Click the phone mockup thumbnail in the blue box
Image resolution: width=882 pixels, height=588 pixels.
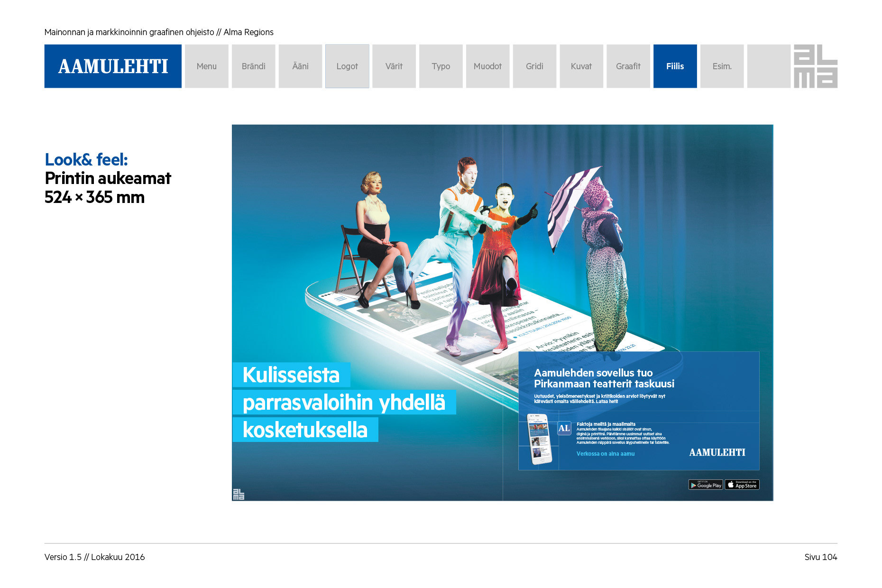(x=540, y=439)
